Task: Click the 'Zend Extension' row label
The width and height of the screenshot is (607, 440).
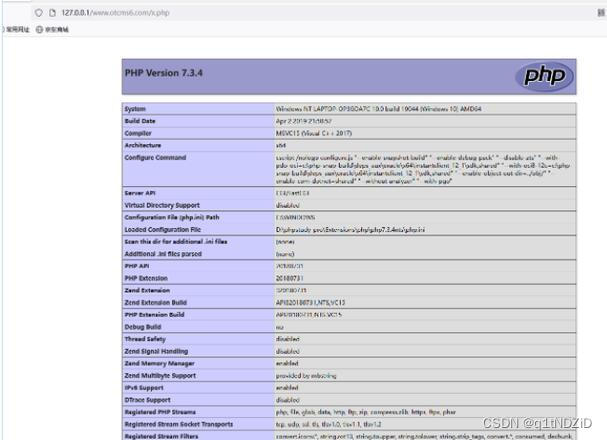Action: point(147,290)
